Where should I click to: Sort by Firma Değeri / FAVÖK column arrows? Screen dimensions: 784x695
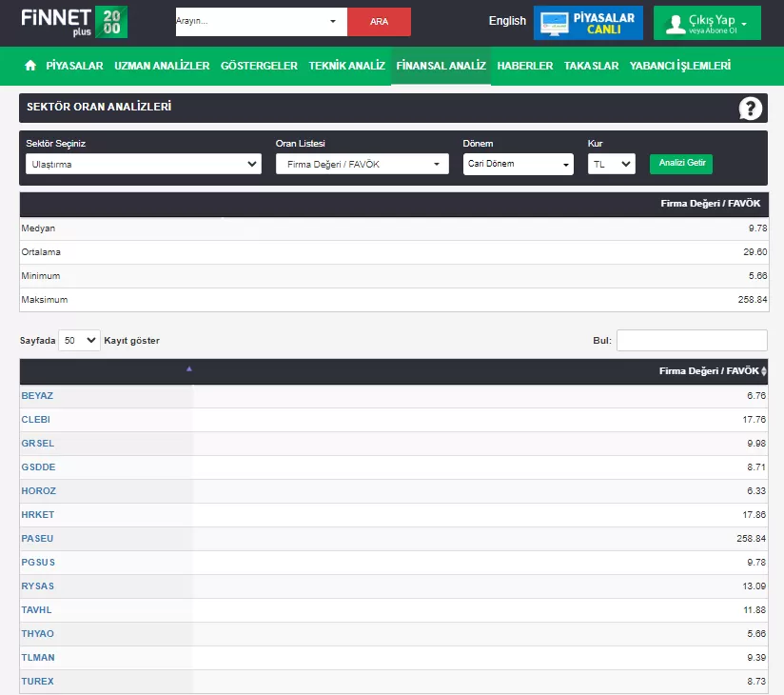click(764, 371)
